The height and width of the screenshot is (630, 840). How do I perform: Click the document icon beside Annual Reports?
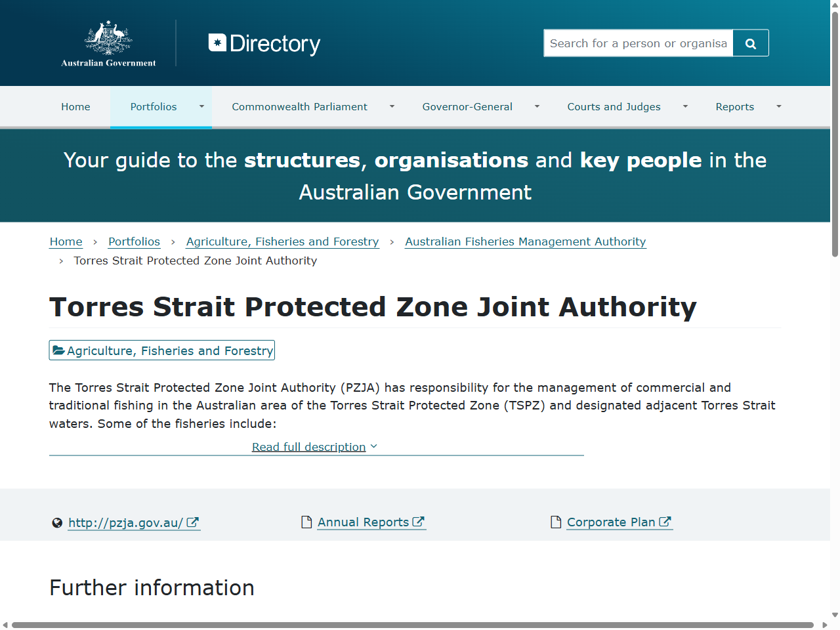click(x=306, y=522)
